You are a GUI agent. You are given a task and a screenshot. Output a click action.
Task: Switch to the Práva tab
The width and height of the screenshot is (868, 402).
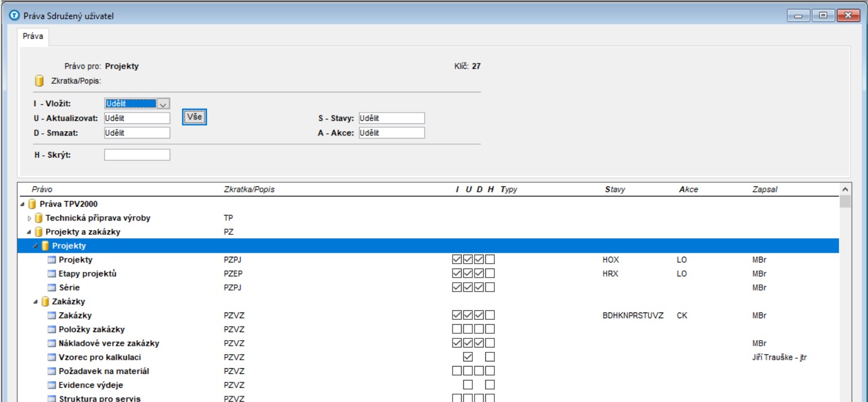click(x=33, y=36)
